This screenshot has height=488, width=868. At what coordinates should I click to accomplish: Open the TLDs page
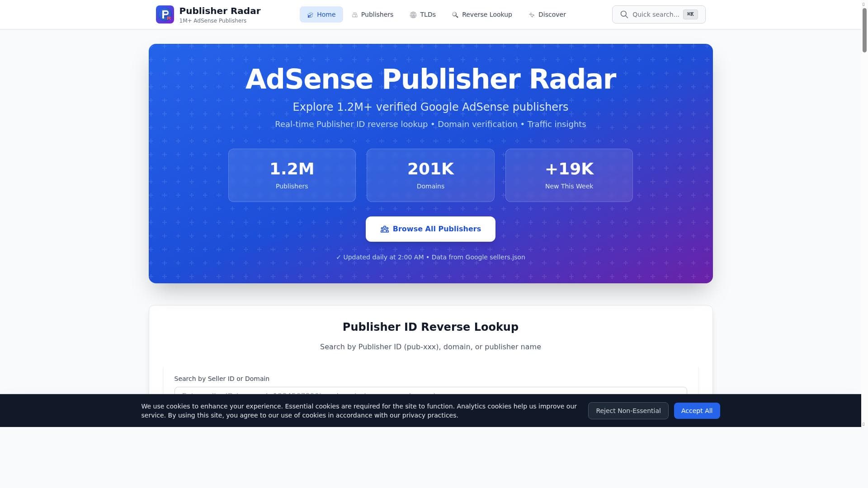pos(423,14)
